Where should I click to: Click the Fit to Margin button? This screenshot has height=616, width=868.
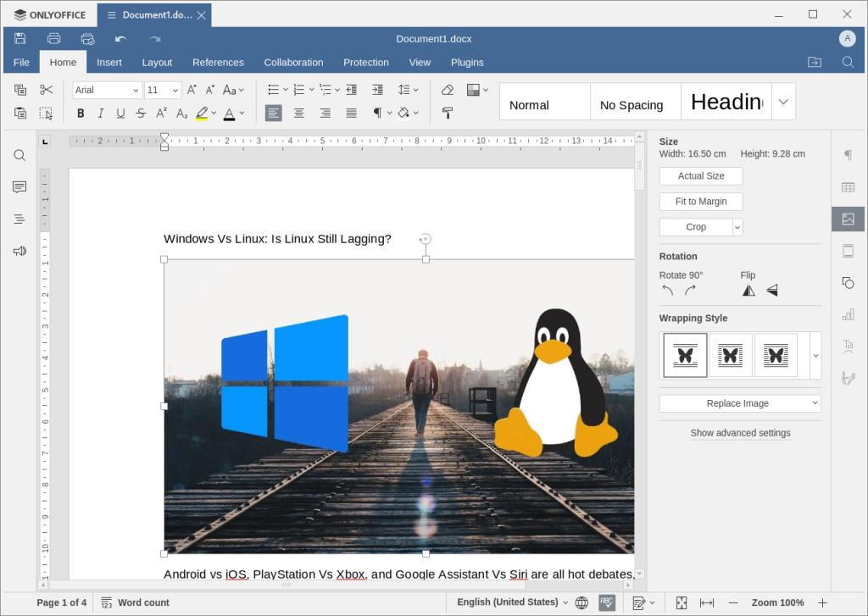pyautogui.click(x=700, y=201)
